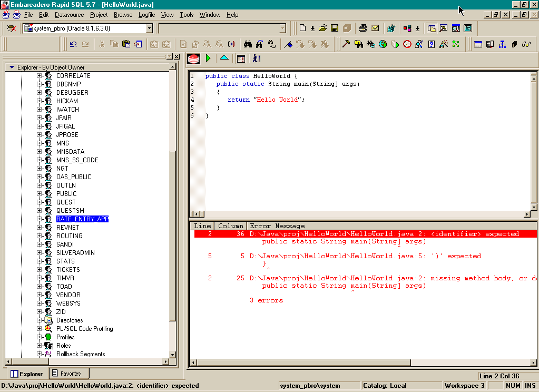Open the Logfile menu
Screen dimensions: 539x392
[147, 15]
